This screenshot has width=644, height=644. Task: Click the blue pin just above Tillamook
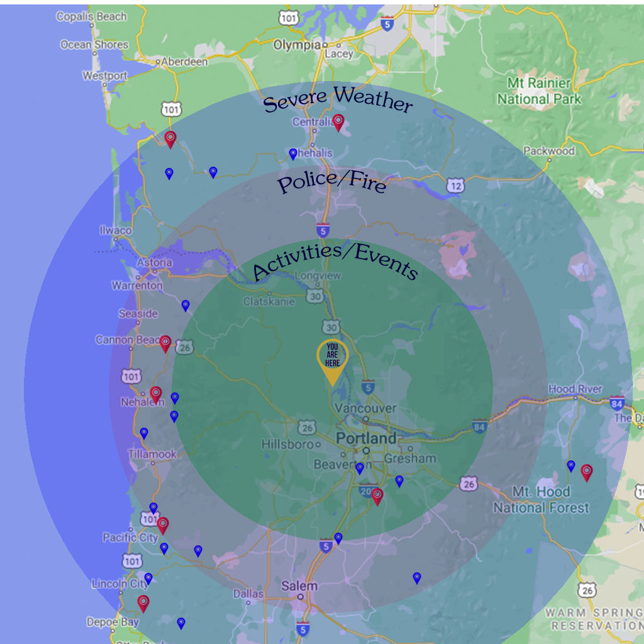click(144, 433)
